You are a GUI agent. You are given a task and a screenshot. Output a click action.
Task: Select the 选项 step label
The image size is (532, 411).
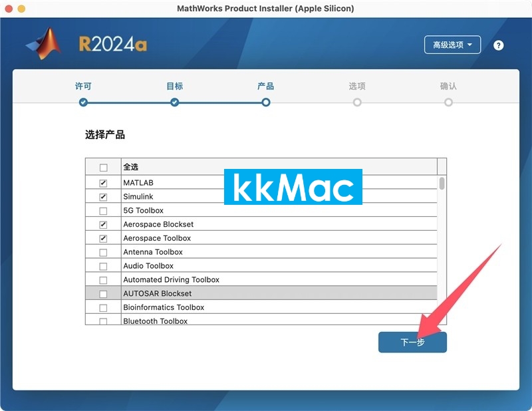(357, 86)
